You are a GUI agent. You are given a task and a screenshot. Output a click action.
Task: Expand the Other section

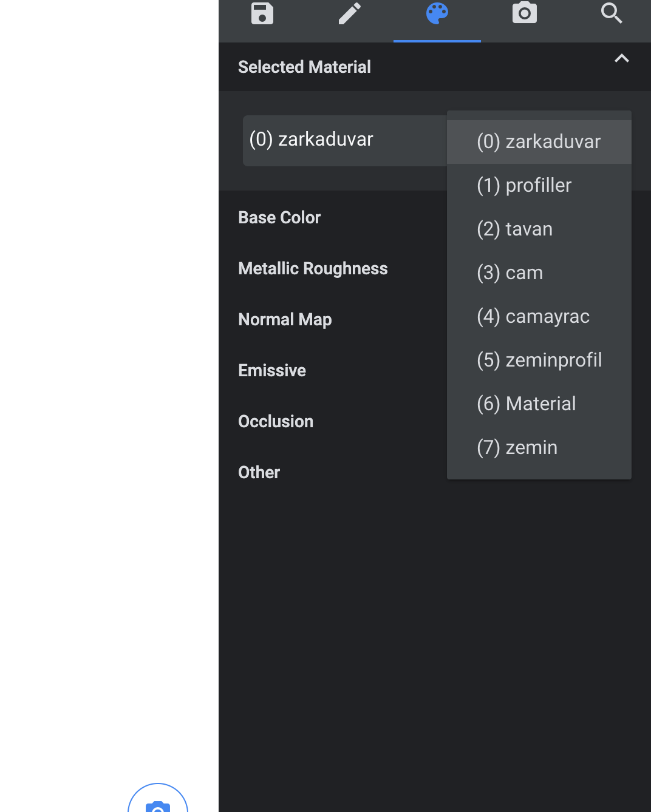click(259, 472)
